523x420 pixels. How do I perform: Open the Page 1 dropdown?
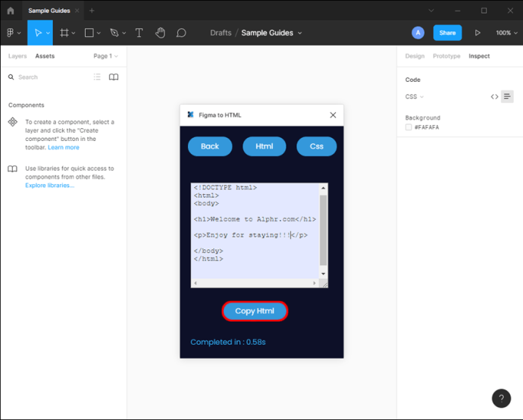pyautogui.click(x=105, y=56)
